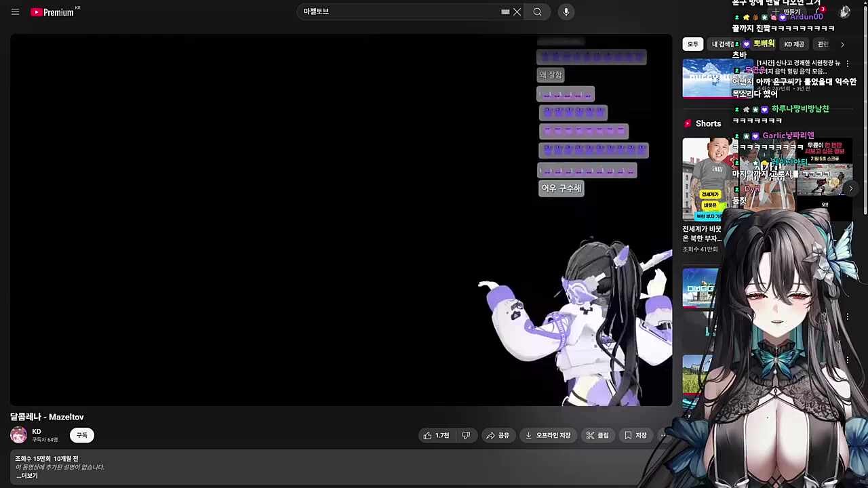The height and width of the screenshot is (488, 868).
Task: Click the Shorts section logo
Action: click(688, 124)
